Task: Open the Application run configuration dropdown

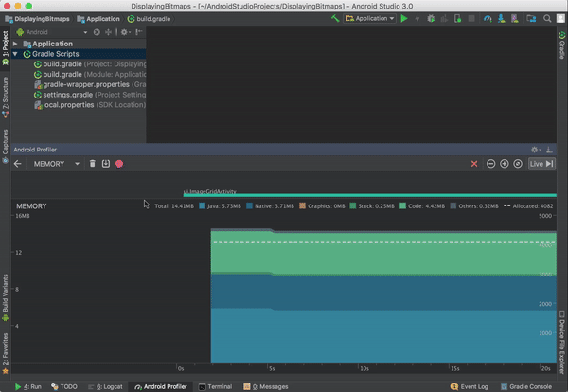Action: point(369,19)
